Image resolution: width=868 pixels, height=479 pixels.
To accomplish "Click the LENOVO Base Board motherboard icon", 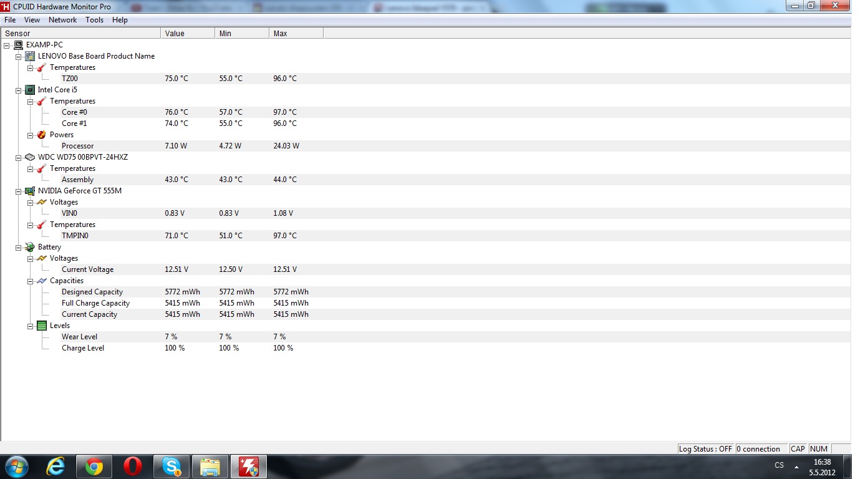I will point(30,56).
